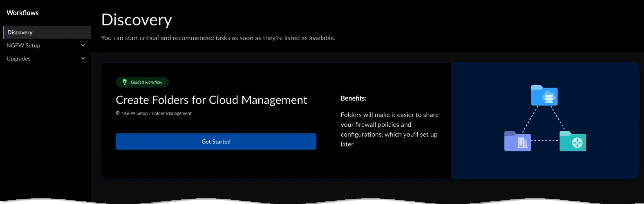Click the Benefits heading
The width and height of the screenshot is (644, 204).
point(353,99)
